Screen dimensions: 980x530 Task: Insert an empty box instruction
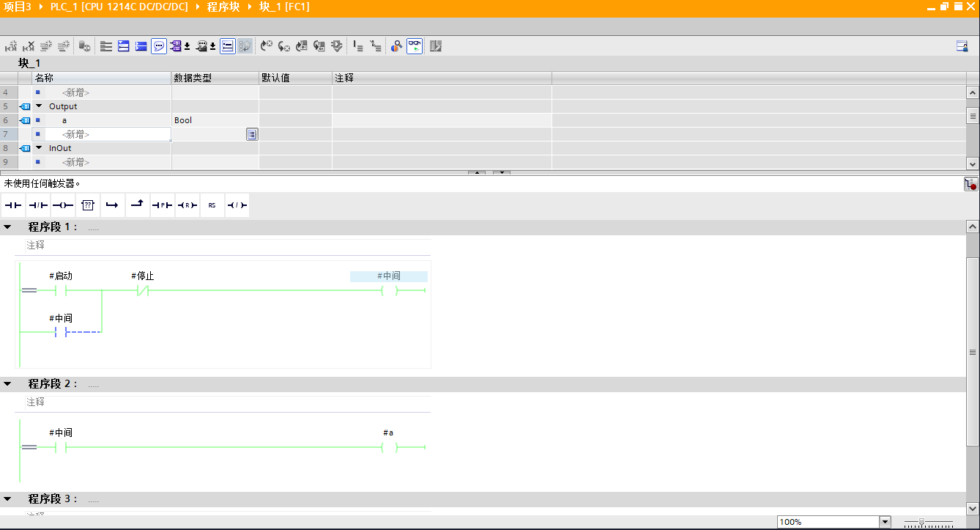coord(88,205)
